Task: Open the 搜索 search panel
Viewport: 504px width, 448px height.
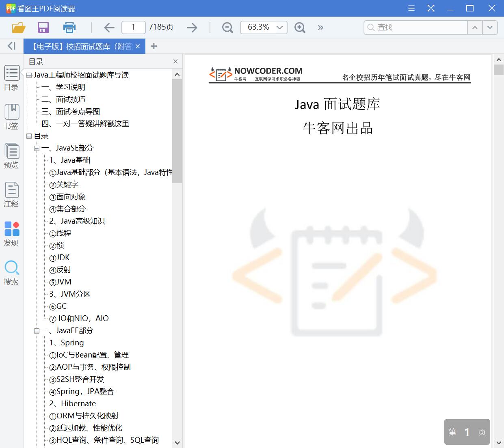Action: tap(11, 273)
